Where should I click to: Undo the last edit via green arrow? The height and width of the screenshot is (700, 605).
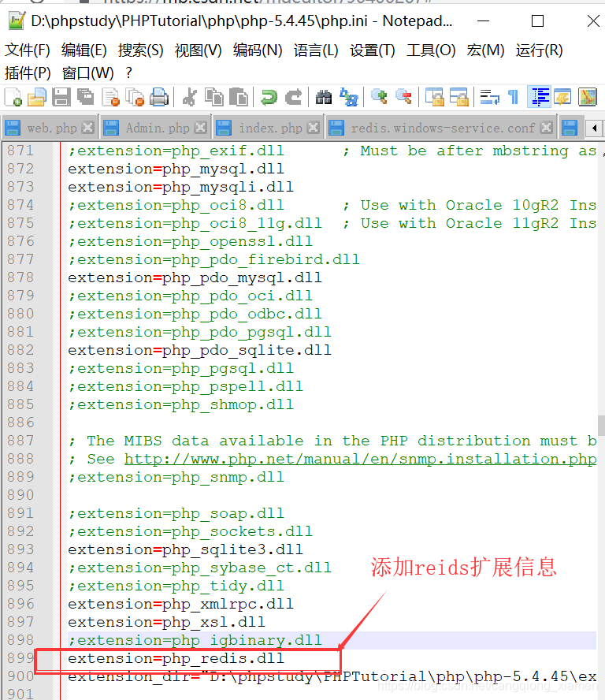coord(269,97)
